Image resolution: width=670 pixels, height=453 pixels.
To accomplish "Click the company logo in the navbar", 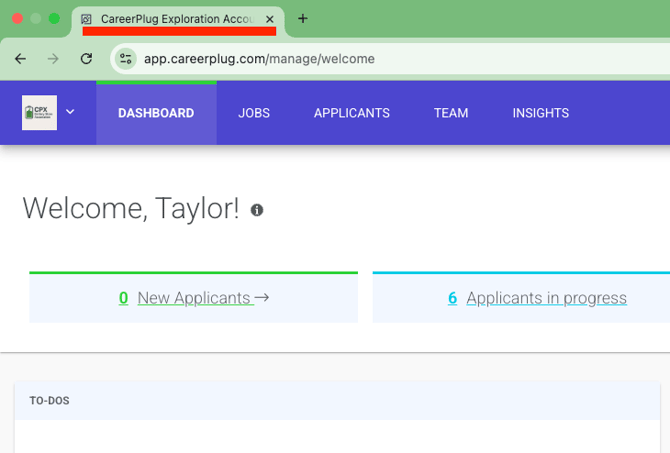I will click(40, 113).
